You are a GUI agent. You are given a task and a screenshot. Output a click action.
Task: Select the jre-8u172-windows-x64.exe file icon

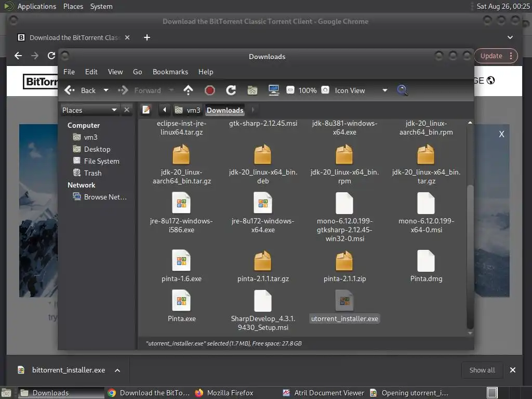[x=262, y=203]
